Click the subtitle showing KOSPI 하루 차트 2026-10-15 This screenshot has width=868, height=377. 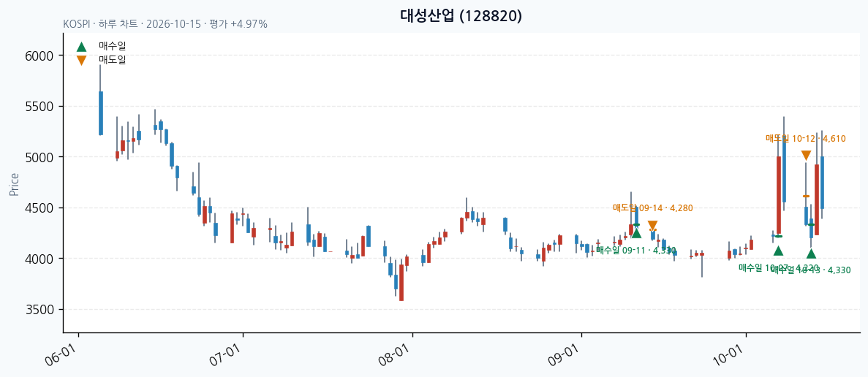165,24
